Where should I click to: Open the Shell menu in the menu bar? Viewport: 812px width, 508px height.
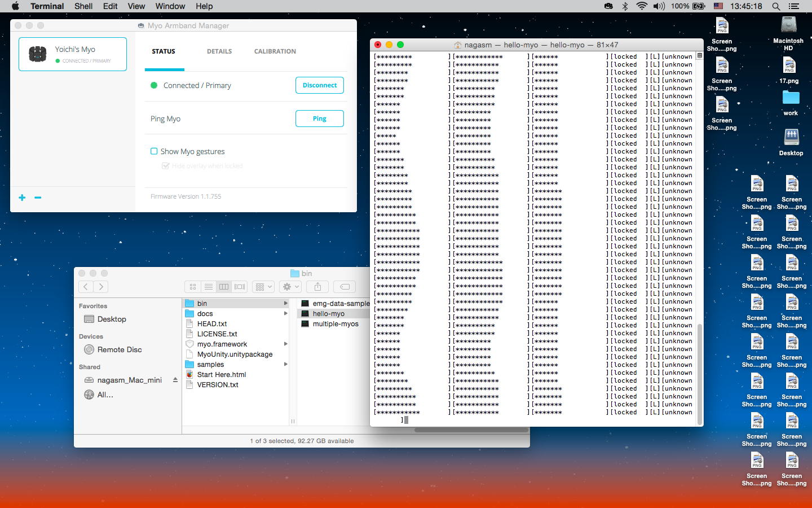[x=83, y=6]
